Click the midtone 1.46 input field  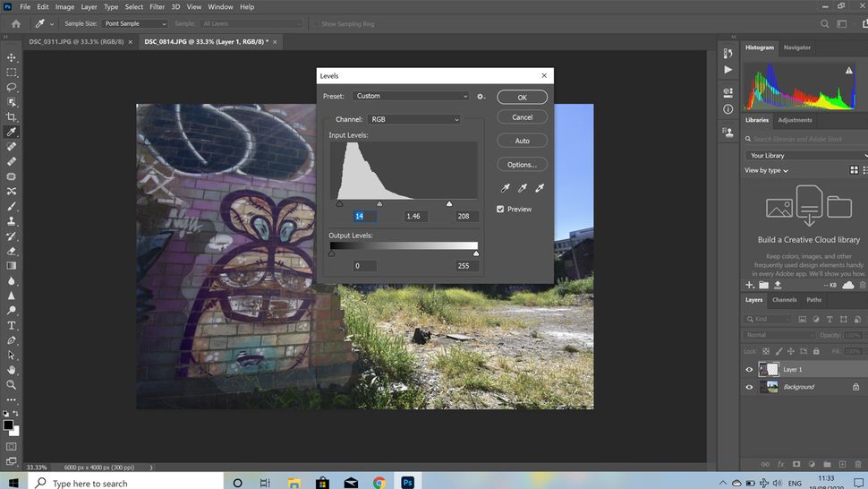pos(414,217)
